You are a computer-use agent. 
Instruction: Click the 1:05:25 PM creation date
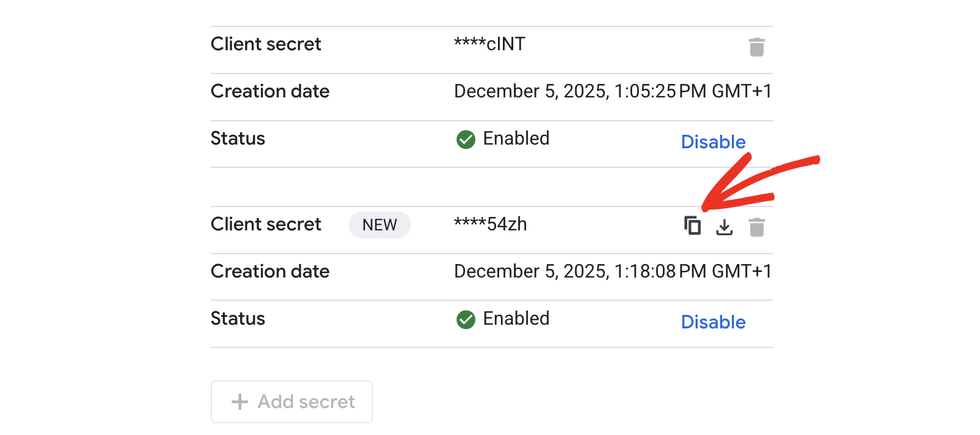coord(612,91)
